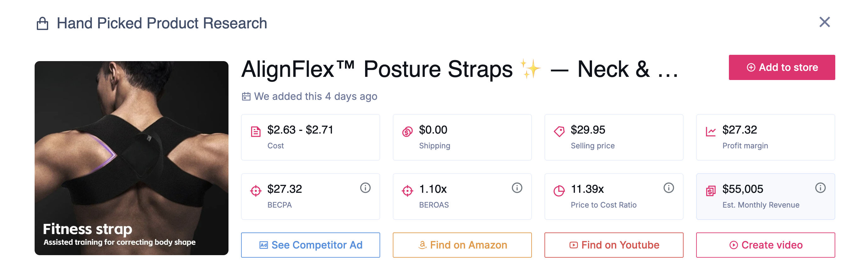Open See Competitor Ad
Image resolution: width=868 pixels, height=269 pixels.
(310, 245)
